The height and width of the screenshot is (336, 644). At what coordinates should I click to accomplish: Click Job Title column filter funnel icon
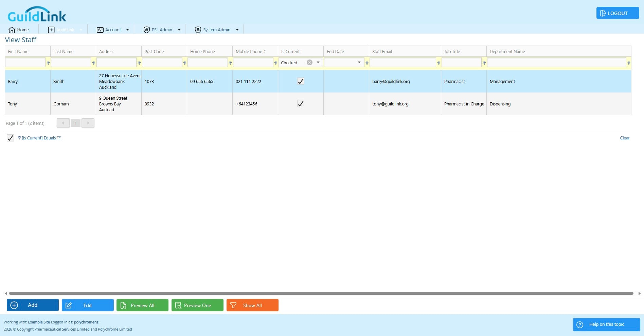click(484, 63)
